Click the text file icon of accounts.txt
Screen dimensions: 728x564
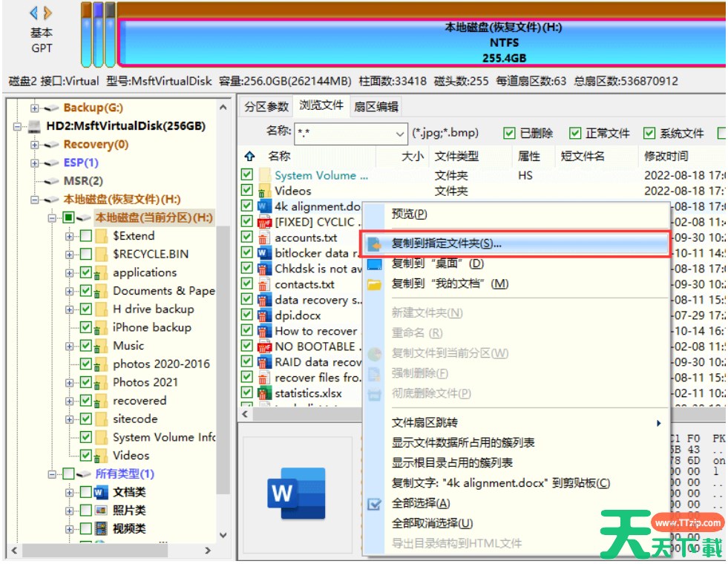coord(264,237)
